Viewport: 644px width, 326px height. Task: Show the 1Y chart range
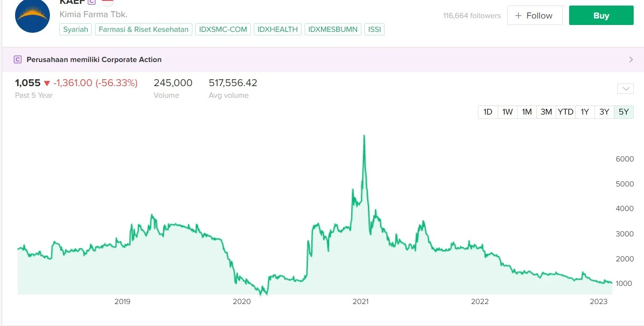point(585,112)
